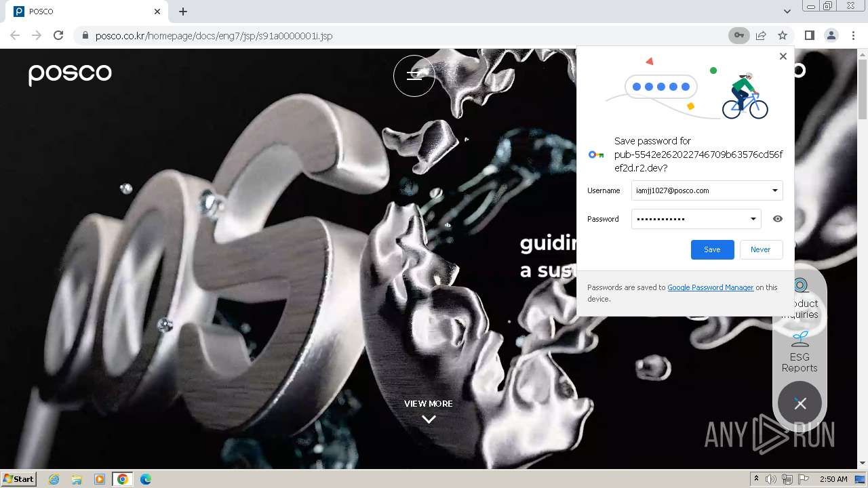This screenshot has width=868, height=488.
Task: Select the POSCO browser tab
Action: pyautogui.click(x=88, y=12)
